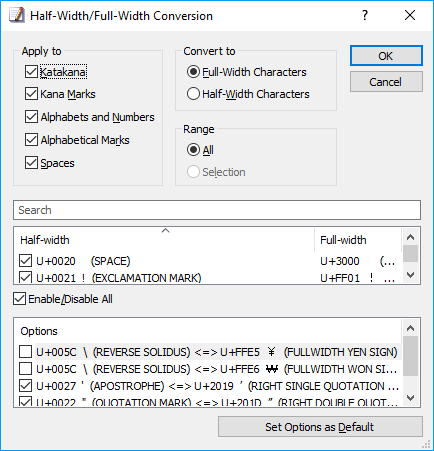Click the Full-width column header
The height and width of the screenshot is (451, 434).
(x=358, y=240)
